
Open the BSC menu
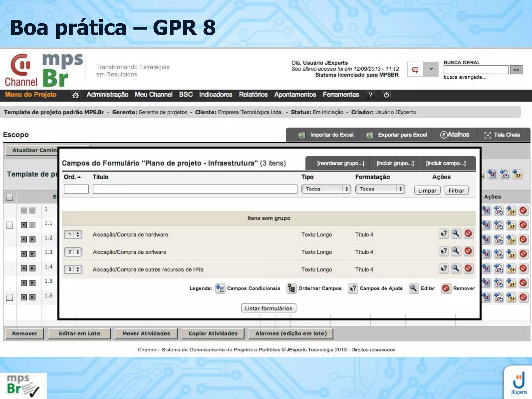[x=186, y=95]
